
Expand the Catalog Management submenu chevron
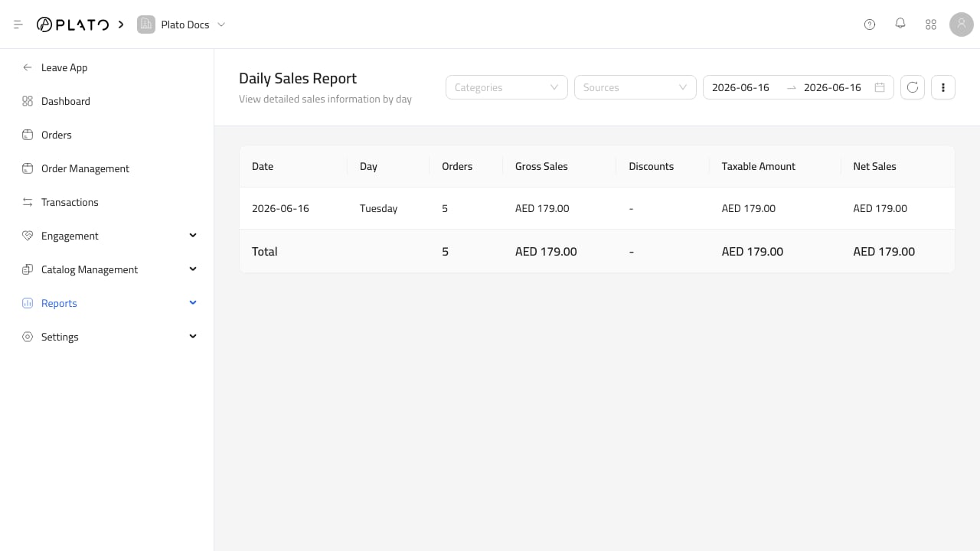(x=193, y=269)
